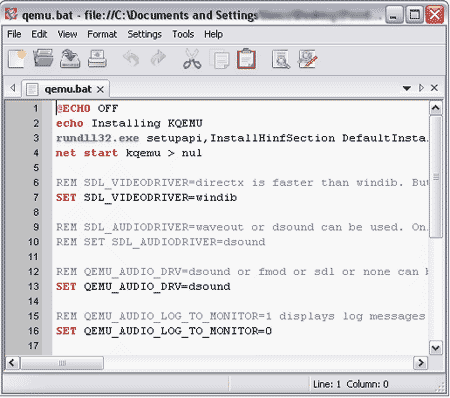This screenshot has height=398, width=450.
Task: Click the vertical scrollbar down arrow
Action: pos(435,348)
